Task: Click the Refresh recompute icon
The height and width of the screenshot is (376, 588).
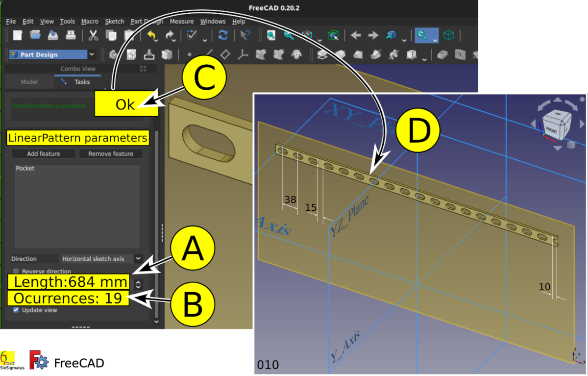Action: click(223, 35)
